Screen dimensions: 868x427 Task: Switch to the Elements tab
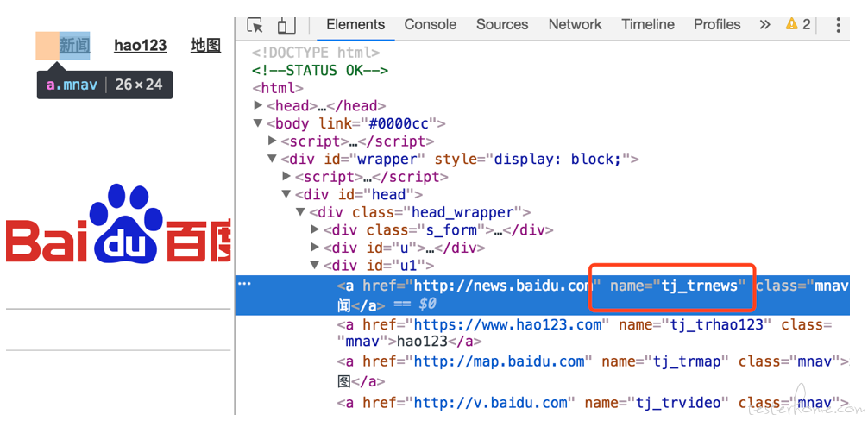point(355,24)
